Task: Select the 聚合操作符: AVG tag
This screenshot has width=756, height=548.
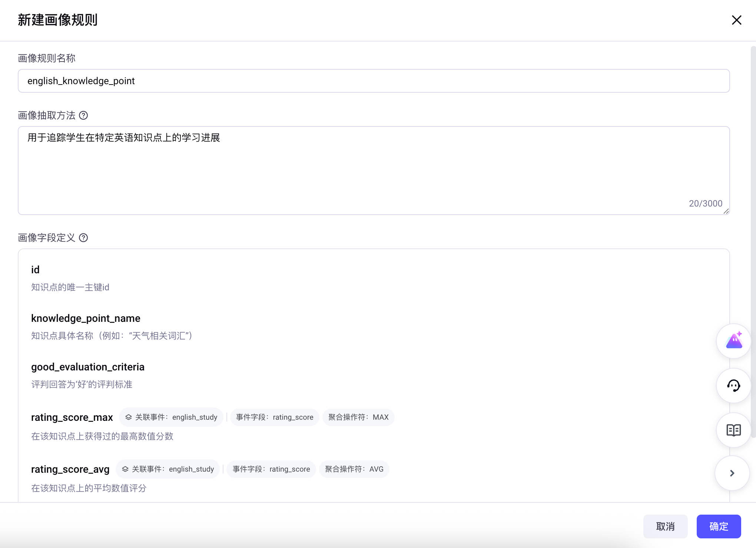Action: point(354,469)
